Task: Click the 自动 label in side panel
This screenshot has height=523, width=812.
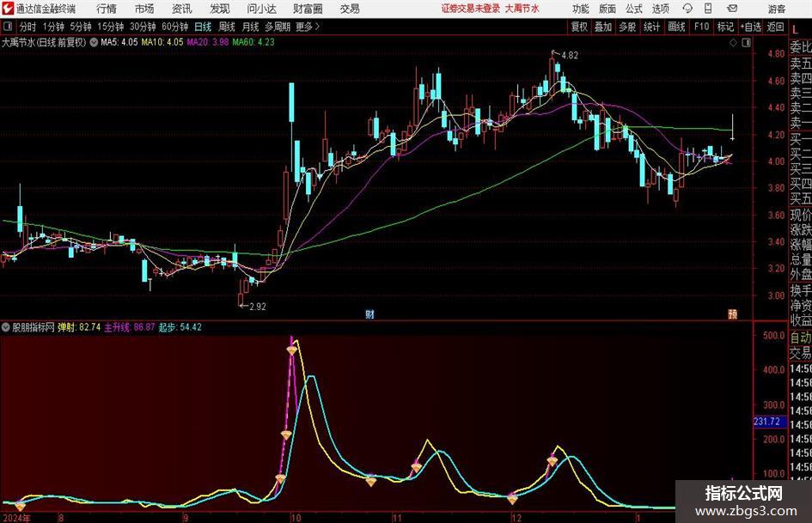Action: [801, 338]
